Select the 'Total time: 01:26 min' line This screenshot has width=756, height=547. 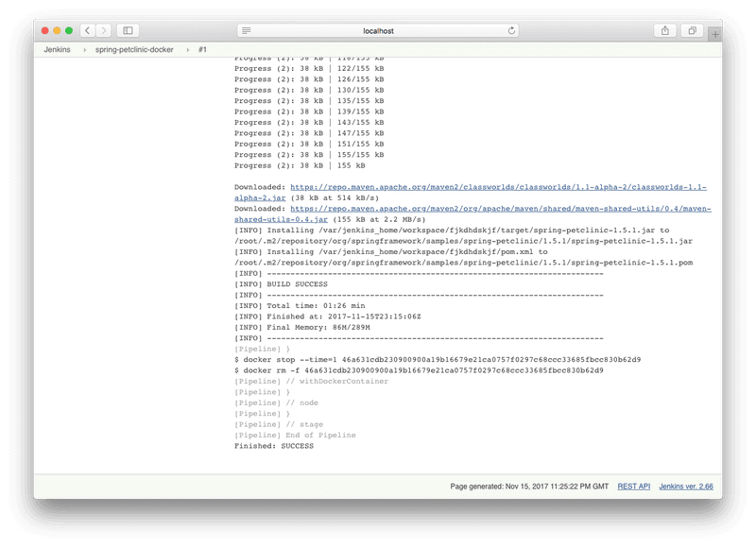coord(300,305)
